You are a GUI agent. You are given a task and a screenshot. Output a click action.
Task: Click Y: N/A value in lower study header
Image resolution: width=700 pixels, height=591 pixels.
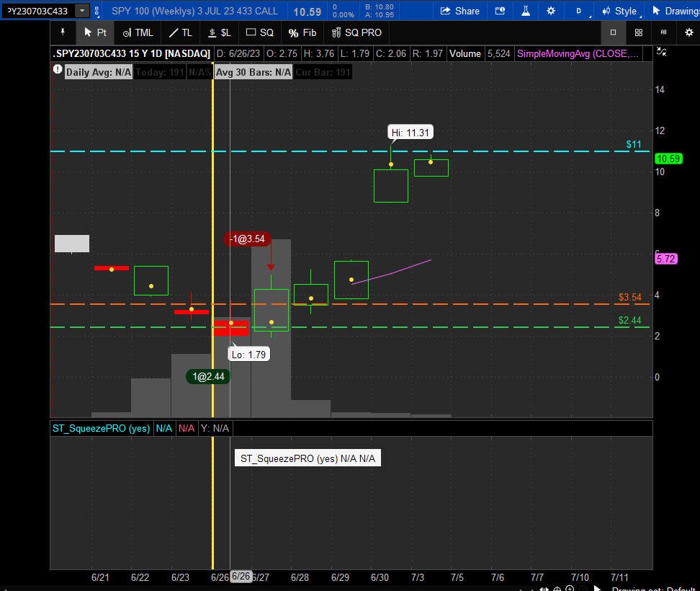pyautogui.click(x=215, y=428)
